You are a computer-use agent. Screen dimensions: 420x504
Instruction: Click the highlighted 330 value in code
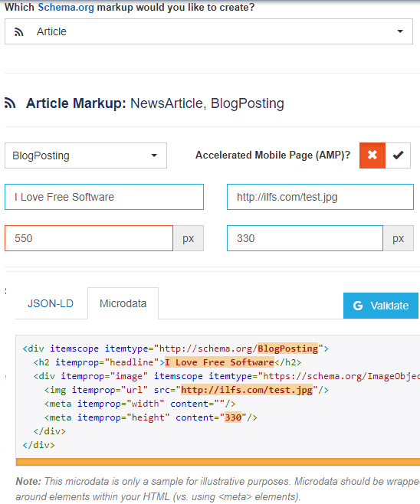click(x=233, y=417)
